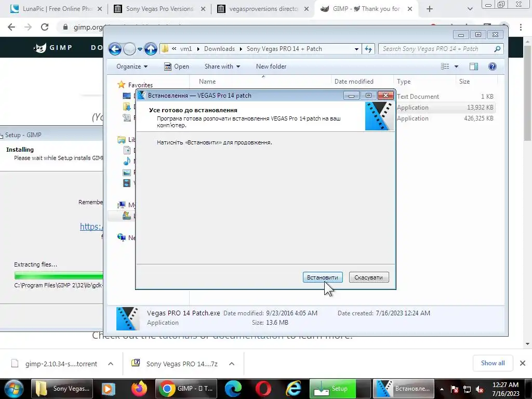This screenshot has height=399, width=532.
Task: Open Explorer help icon
Action: click(x=493, y=66)
